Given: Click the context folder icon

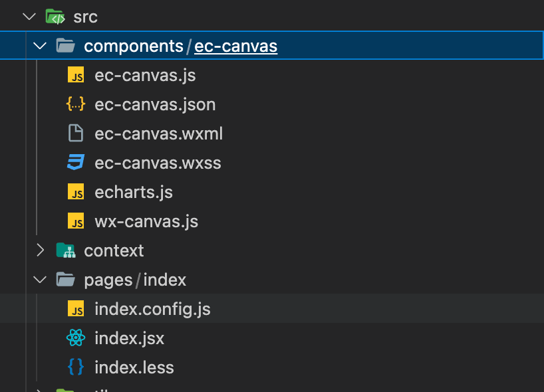Looking at the screenshot, I should click(x=65, y=250).
